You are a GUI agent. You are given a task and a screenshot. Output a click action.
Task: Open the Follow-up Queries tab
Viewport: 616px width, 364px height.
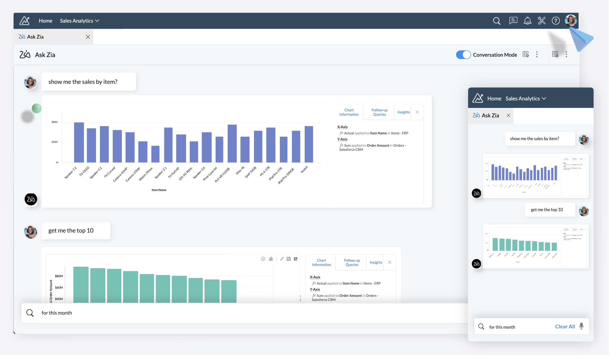379,112
